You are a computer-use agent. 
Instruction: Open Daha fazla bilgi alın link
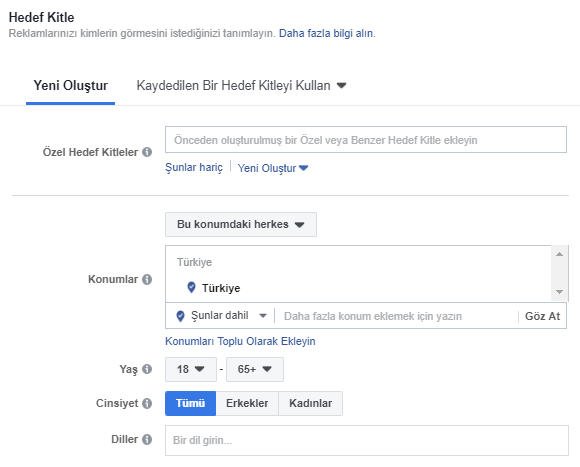(327, 33)
